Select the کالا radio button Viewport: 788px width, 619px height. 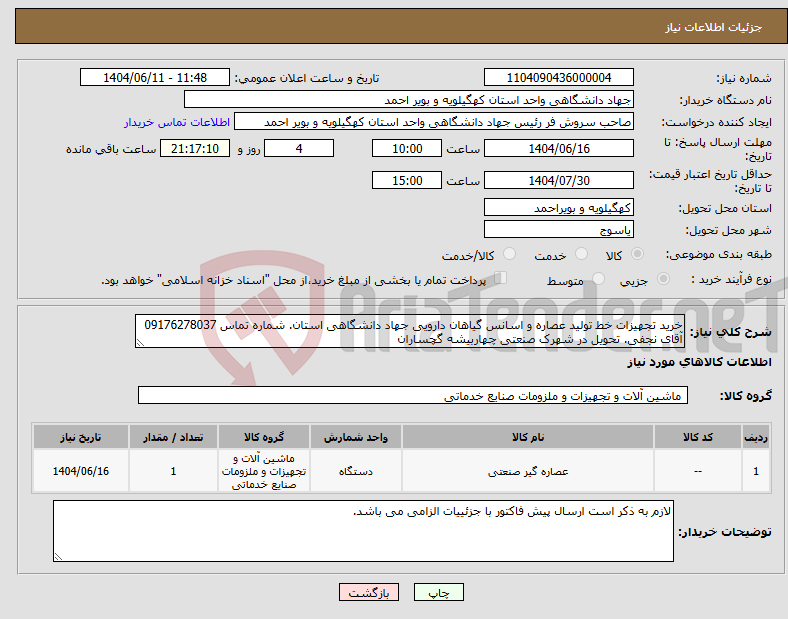pos(637,254)
